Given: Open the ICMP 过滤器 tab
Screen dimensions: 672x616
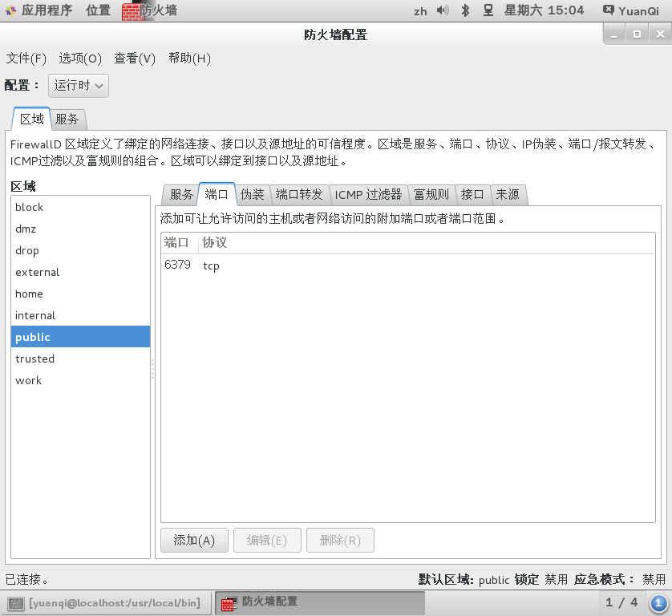Looking at the screenshot, I should click(x=369, y=195).
